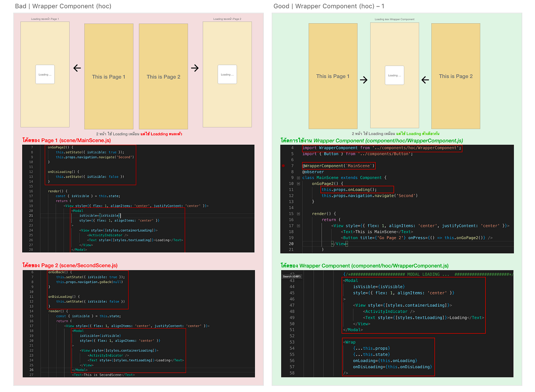The image size is (535, 392).
Task: Select the 'Bad | Wrapper Component (hoc)' heading
Action: click(62, 6)
